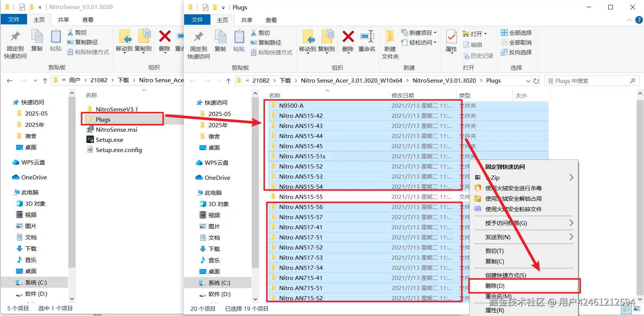Click Move to (移动到) in Plugs window

pyautogui.click(x=307, y=41)
